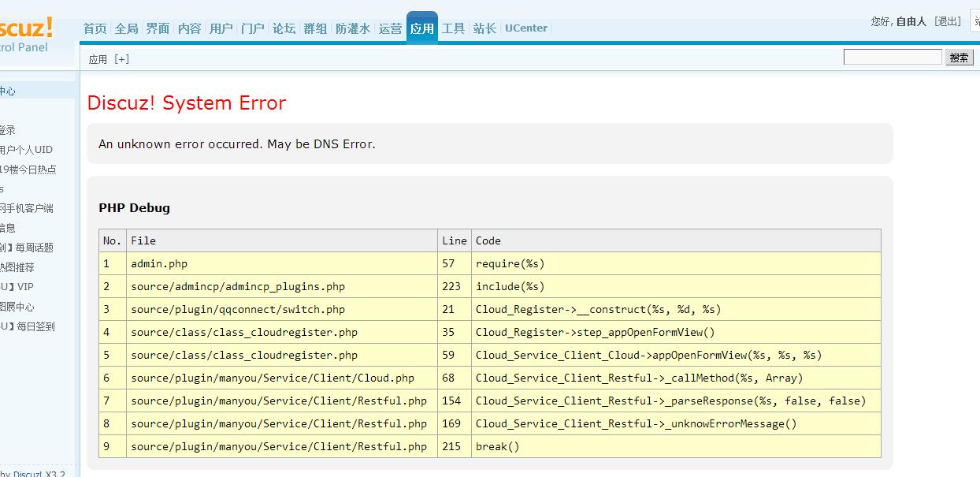Open the 热图推荐 sidebar item
Screen dimensions: 980x477
[x=17, y=267]
